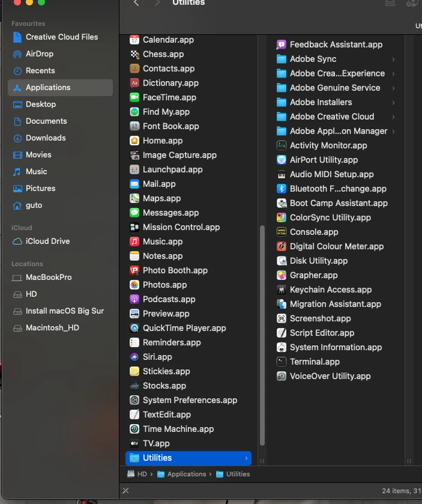Click the forward navigation arrow
Image resolution: width=422 pixels, height=504 pixels.
coord(157,3)
